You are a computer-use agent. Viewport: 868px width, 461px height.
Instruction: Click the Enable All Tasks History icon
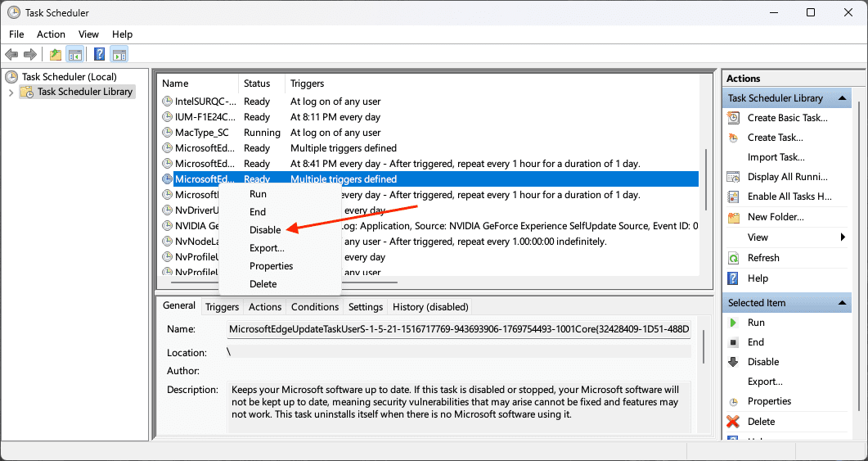click(x=734, y=197)
